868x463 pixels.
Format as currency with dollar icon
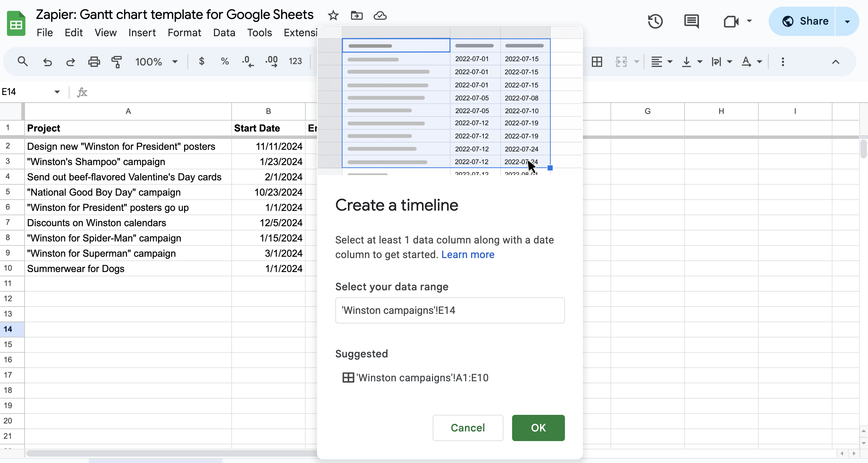(201, 61)
